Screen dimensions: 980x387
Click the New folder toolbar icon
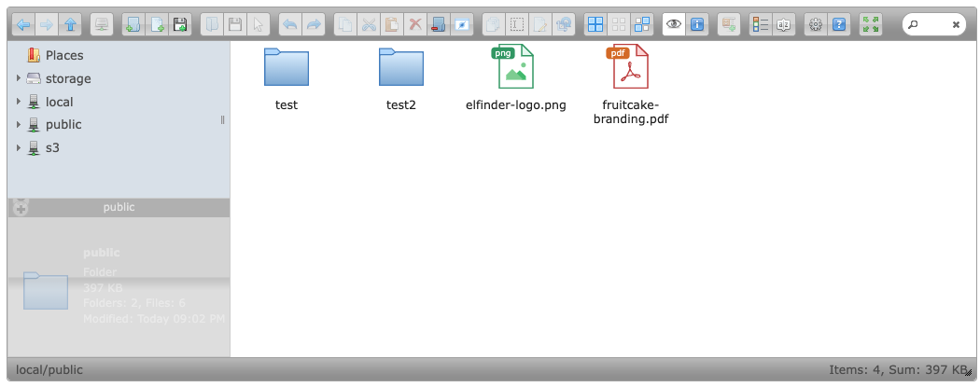click(133, 25)
